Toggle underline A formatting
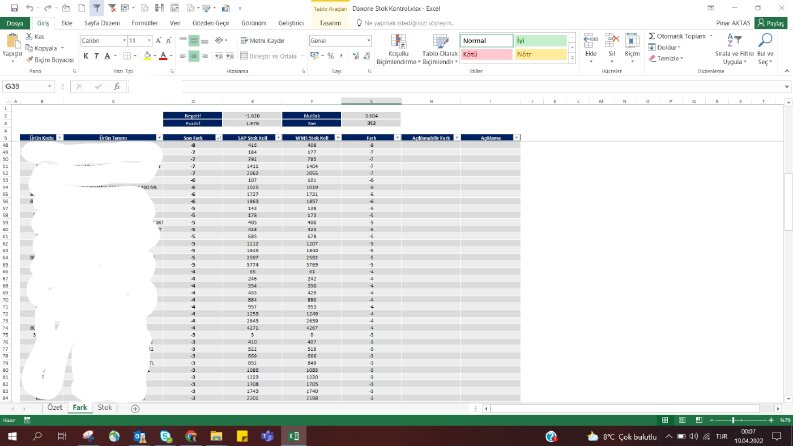793x446 pixels. point(107,56)
